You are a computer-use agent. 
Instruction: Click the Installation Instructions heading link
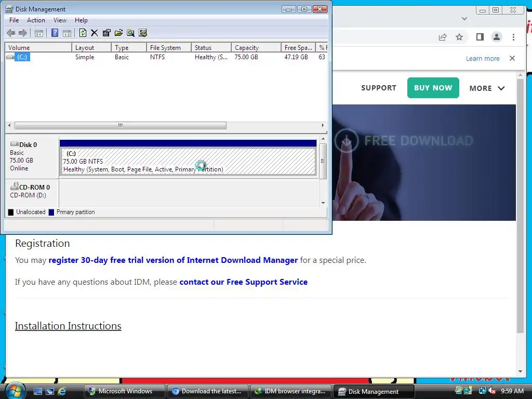pos(68,326)
